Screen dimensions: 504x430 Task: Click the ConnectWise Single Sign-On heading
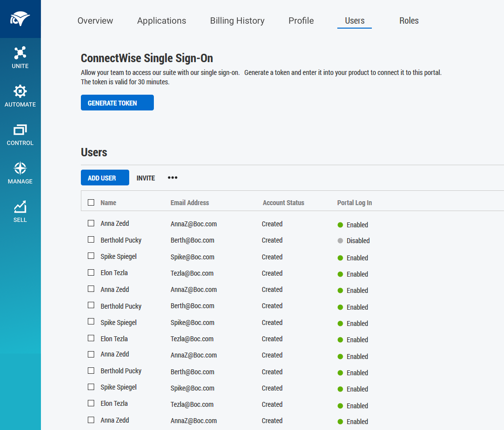147,58
